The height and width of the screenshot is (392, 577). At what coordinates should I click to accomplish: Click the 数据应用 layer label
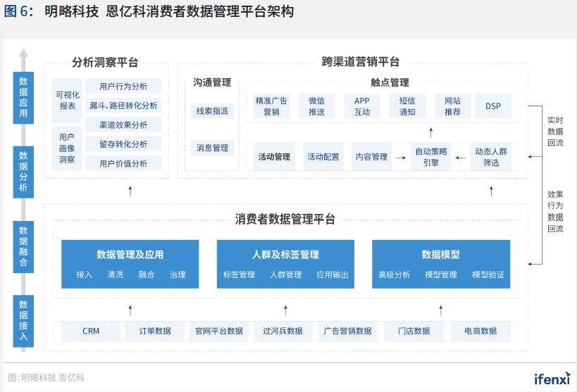(x=23, y=97)
